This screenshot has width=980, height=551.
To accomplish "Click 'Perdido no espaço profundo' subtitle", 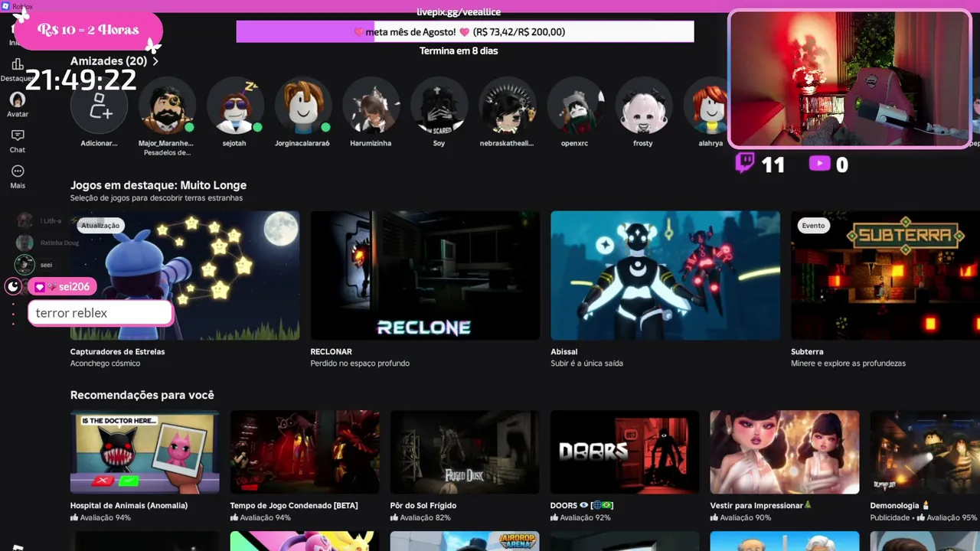I will pos(360,364).
